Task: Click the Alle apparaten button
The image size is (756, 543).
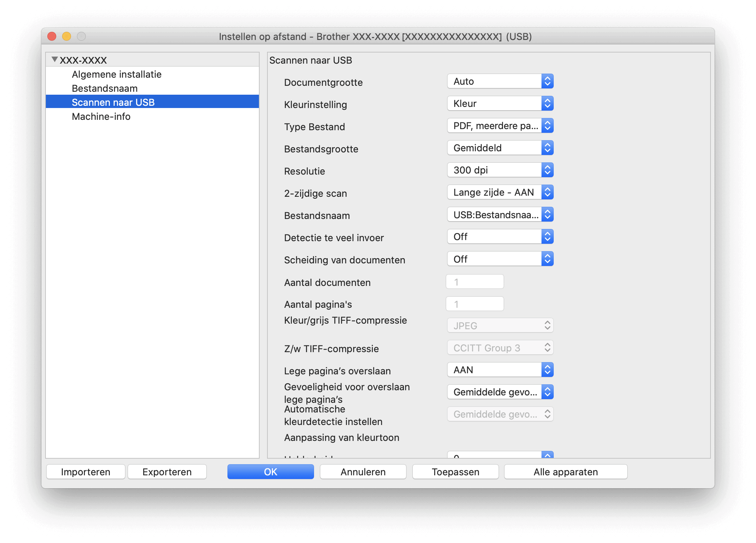Action: click(x=566, y=472)
